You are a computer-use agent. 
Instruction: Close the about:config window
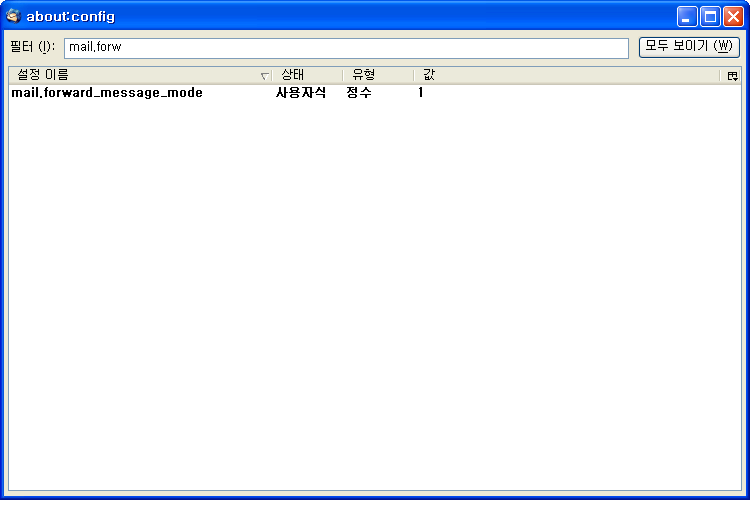pos(733,17)
